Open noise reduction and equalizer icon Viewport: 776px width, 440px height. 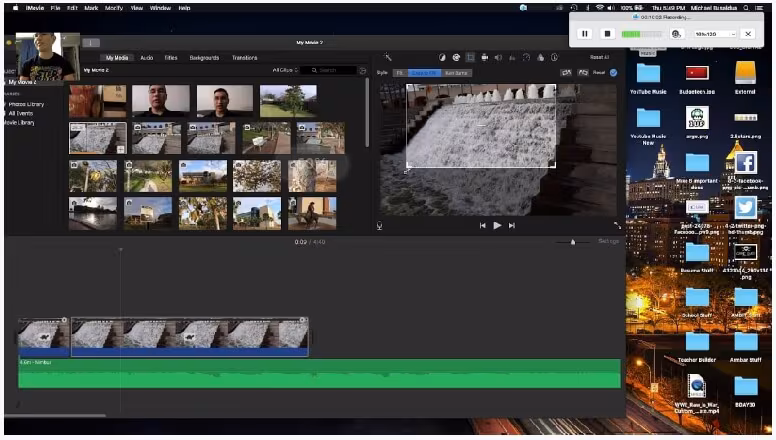(x=512, y=58)
